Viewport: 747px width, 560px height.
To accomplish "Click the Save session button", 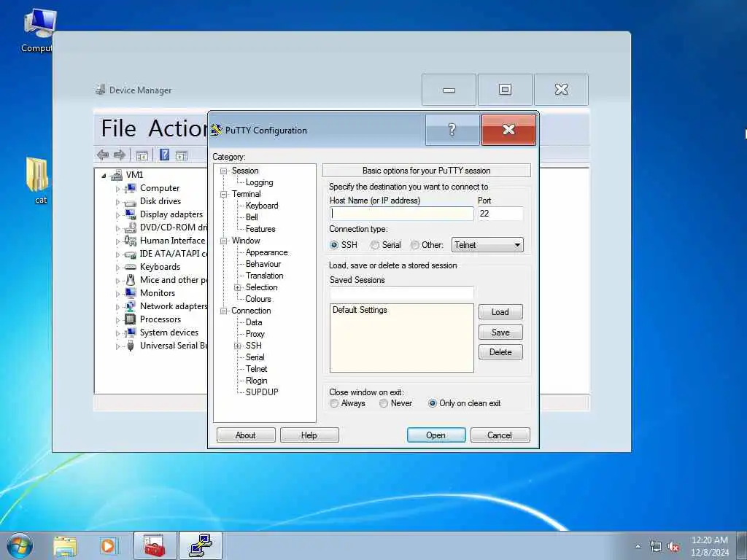I will pos(500,332).
